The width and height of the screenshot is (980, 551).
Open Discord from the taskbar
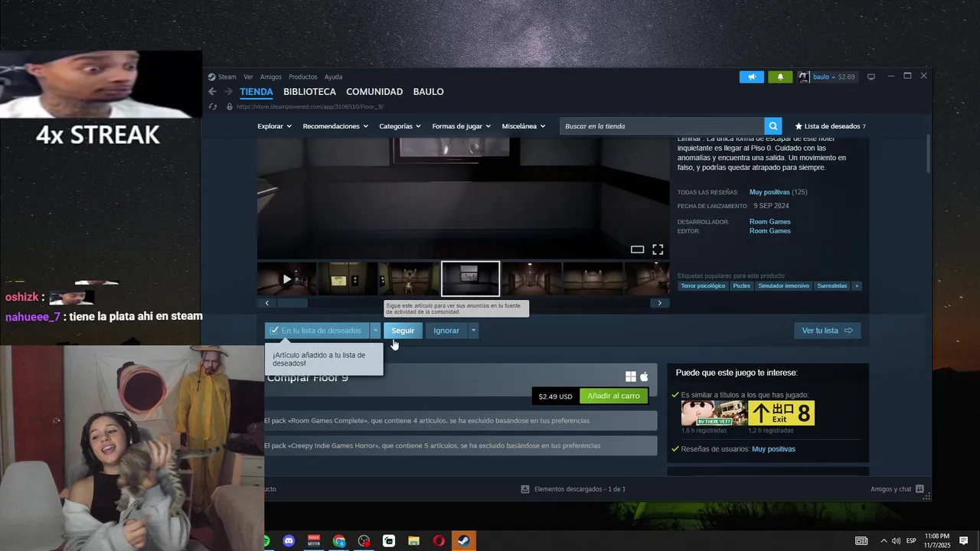(x=289, y=541)
